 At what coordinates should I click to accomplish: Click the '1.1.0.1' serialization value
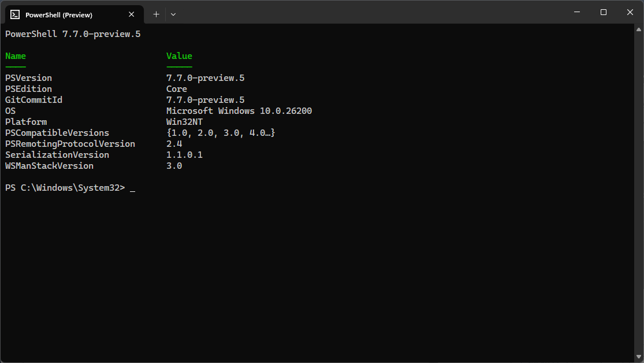tap(184, 155)
